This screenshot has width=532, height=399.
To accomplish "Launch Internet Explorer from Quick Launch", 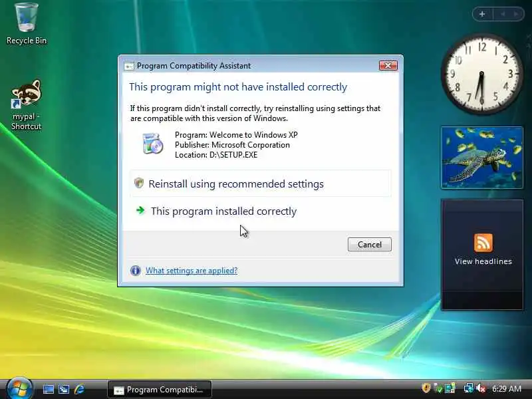I will (79, 389).
